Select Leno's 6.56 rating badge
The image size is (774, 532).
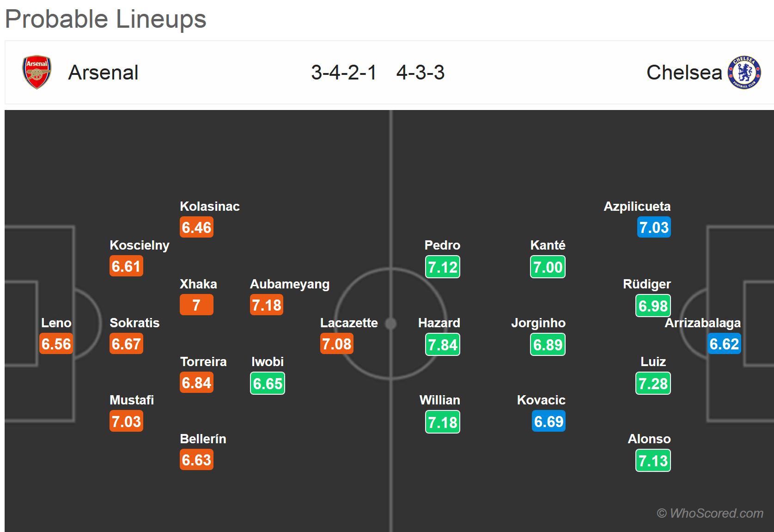[x=56, y=344]
